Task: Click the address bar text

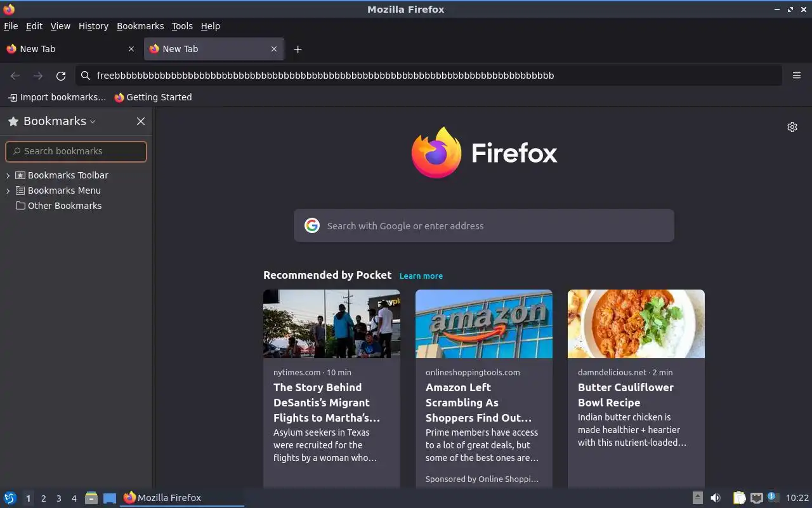Action: (x=325, y=76)
